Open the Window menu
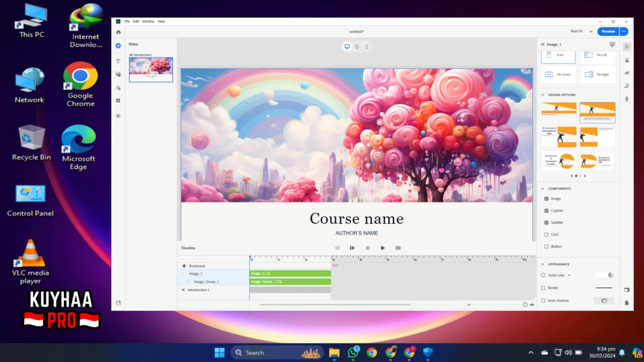Screen dimensions: 644x362 pos(148,22)
